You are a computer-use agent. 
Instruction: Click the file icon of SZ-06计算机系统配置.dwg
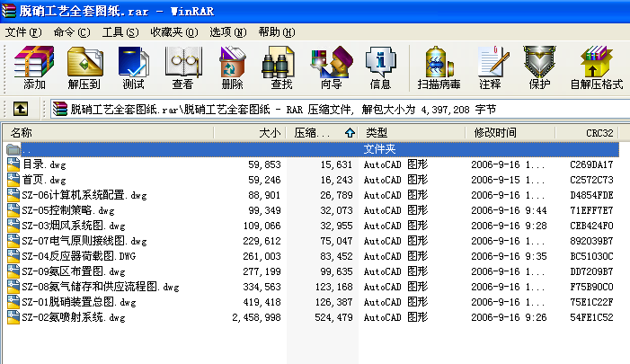(x=13, y=194)
